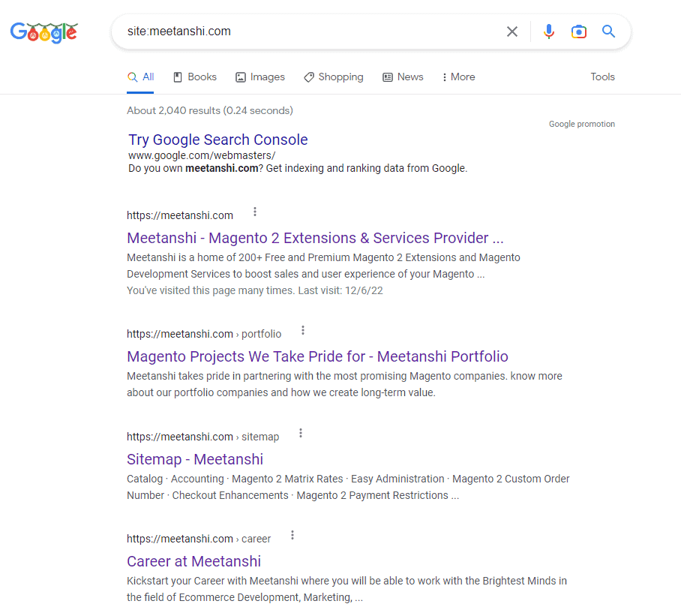Image resolution: width=681 pixels, height=616 pixels.
Task: Click the magnifying glass to run the search
Action: tap(608, 32)
